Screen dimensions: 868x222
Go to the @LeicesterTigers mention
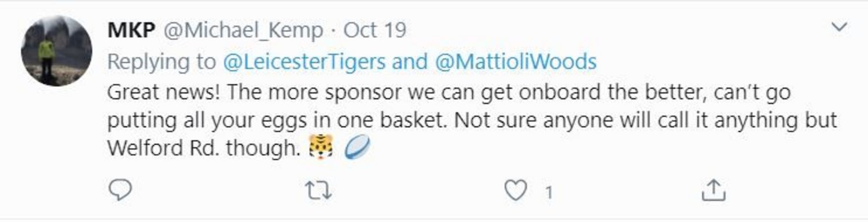pos(304,62)
